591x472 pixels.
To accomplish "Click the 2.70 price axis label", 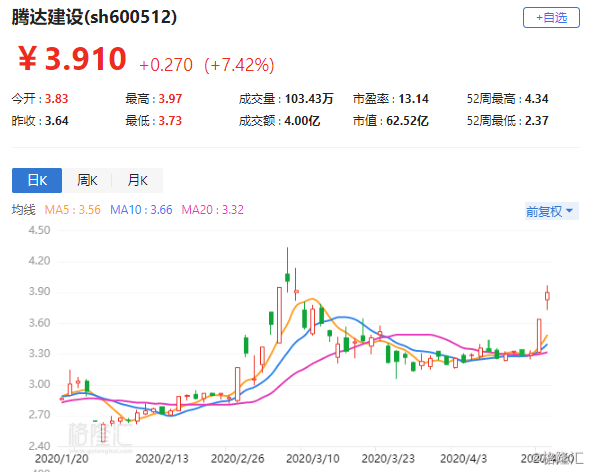I will tap(40, 415).
